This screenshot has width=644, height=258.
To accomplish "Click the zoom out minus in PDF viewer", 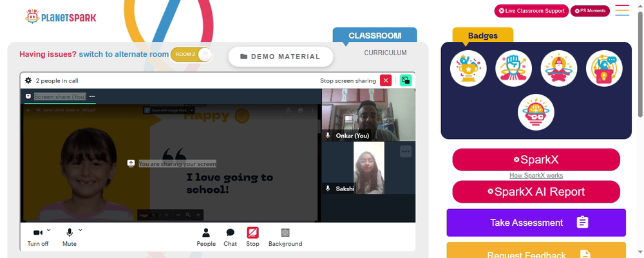I will 178,215.
